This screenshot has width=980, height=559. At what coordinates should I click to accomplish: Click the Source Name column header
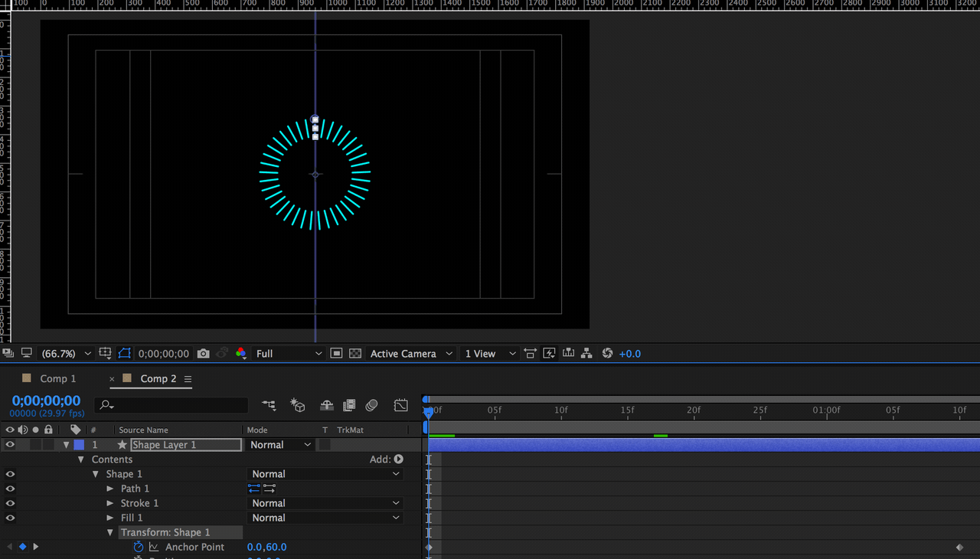(143, 430)
